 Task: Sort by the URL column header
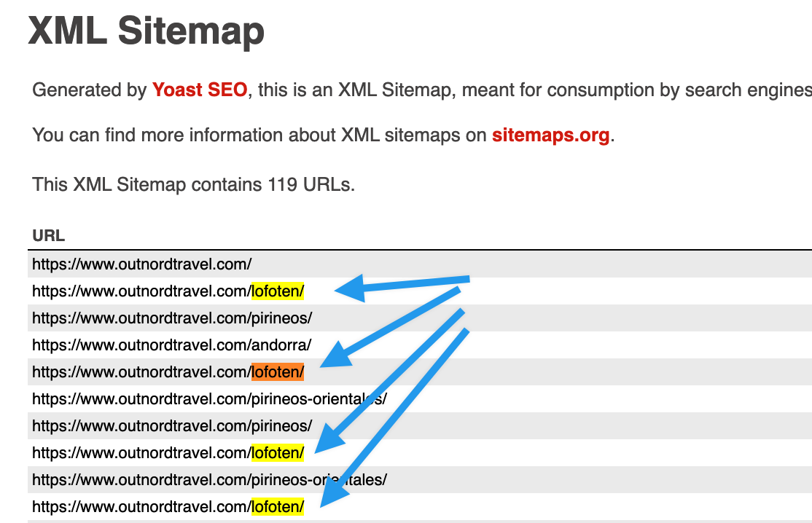point(49,235)
